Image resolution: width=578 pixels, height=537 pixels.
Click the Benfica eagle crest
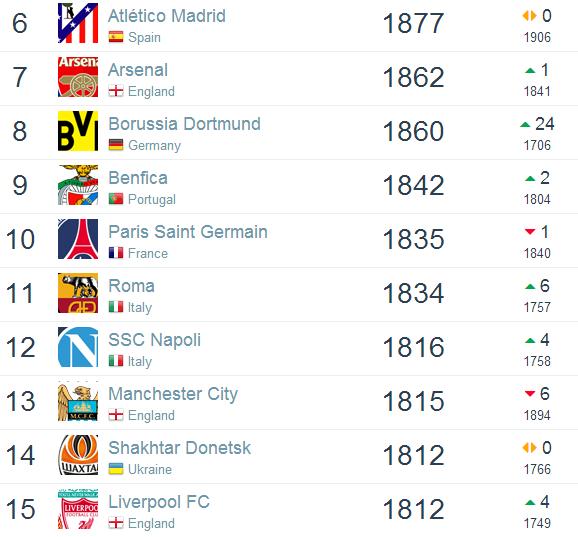click(x=78, y=185)
